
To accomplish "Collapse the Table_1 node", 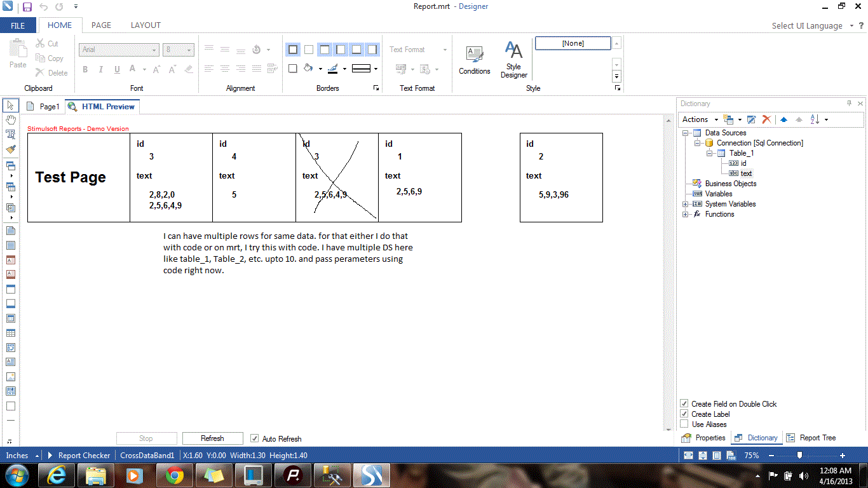I will (710, 153).
